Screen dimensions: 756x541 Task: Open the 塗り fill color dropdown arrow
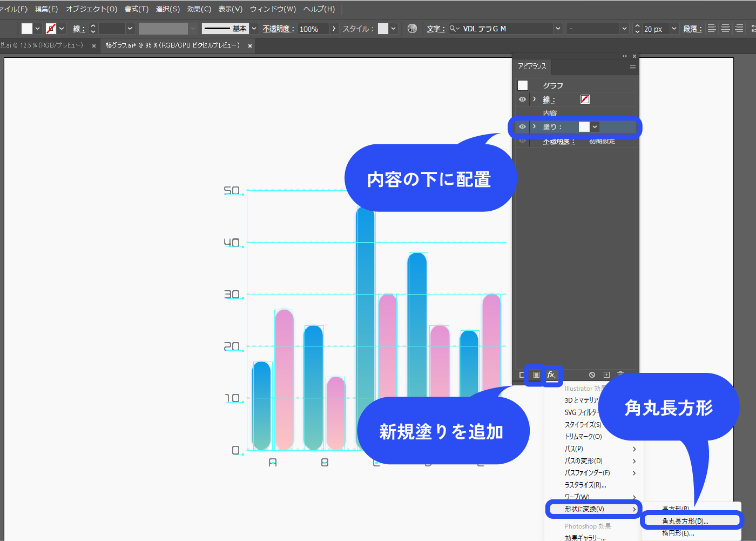point(595,127)
